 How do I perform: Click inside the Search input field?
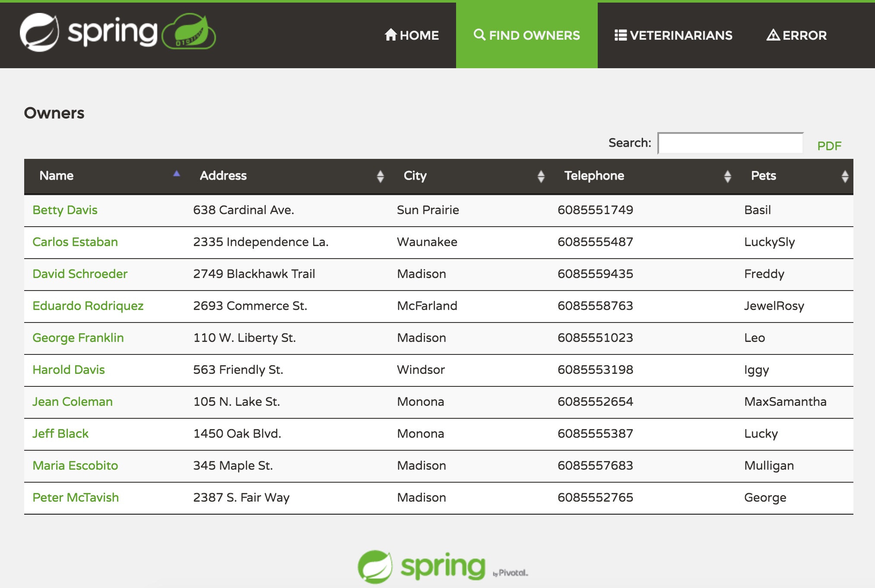[x=730, y=142]
